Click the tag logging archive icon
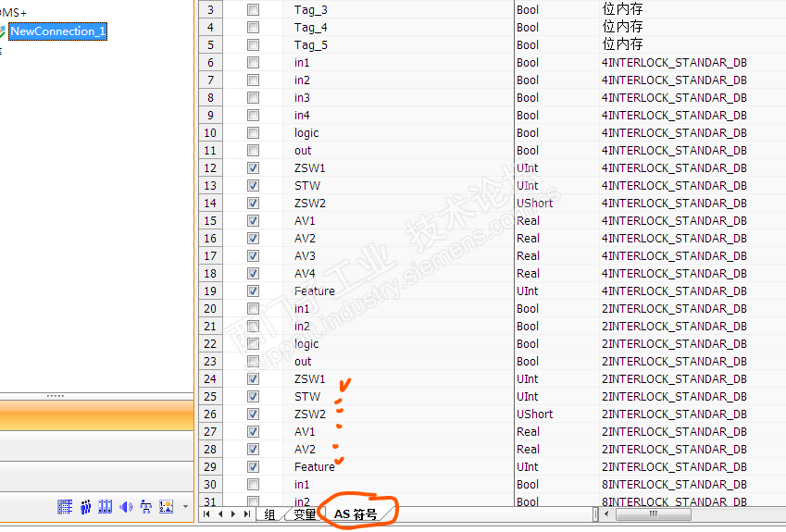The width and height of the screenshot is (786, 532). click(106, 506)
